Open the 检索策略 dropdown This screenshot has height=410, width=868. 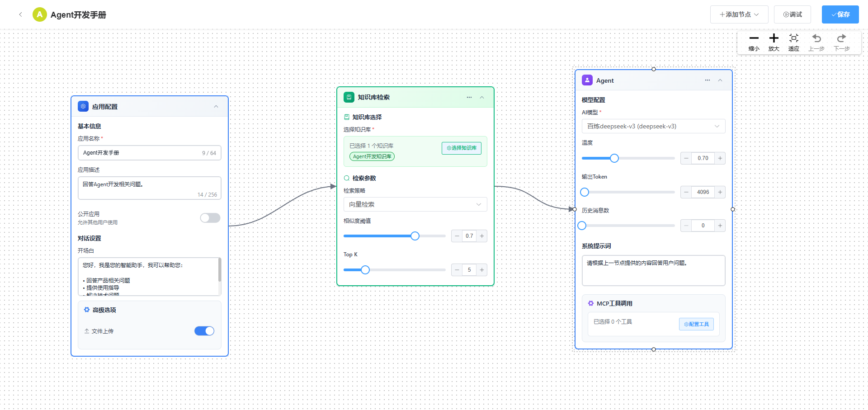pos(415,204)
